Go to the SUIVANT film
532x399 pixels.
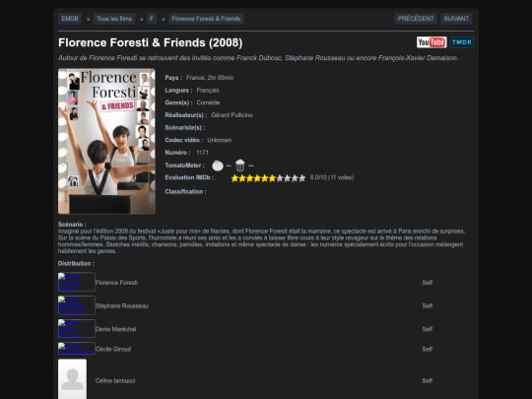tap(456, 19)
